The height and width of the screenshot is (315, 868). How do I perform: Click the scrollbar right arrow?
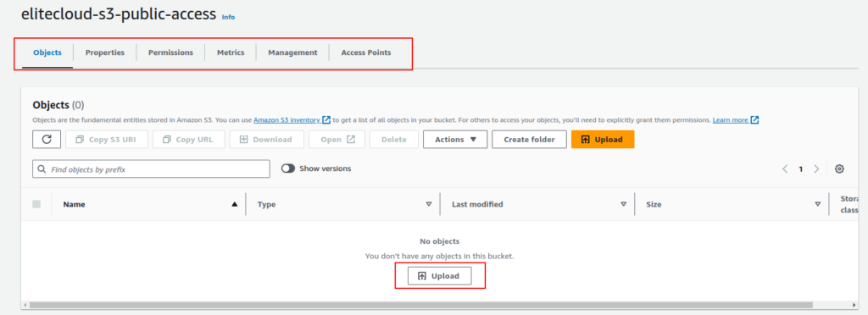tap(854, 305)
